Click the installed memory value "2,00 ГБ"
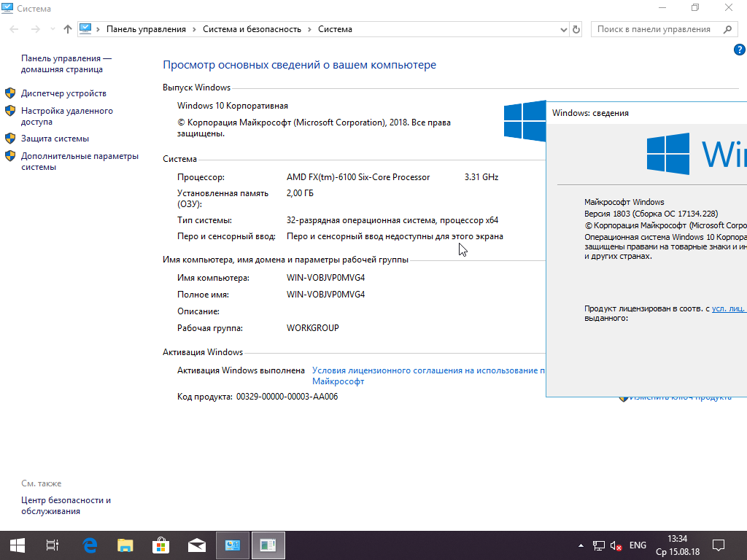Screen dimensions: 747x560 click(x=300, y=193)
